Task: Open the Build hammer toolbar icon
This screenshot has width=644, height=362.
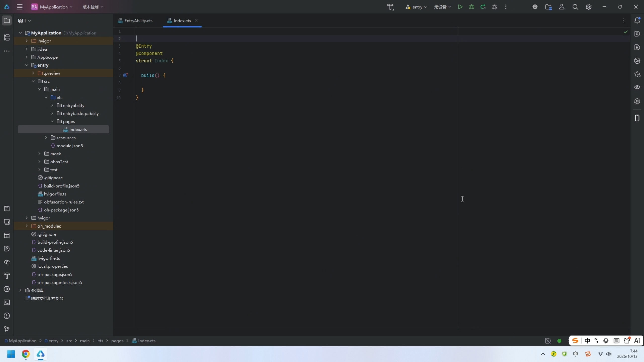Action: pyautogui.click(x=390, y=7)
